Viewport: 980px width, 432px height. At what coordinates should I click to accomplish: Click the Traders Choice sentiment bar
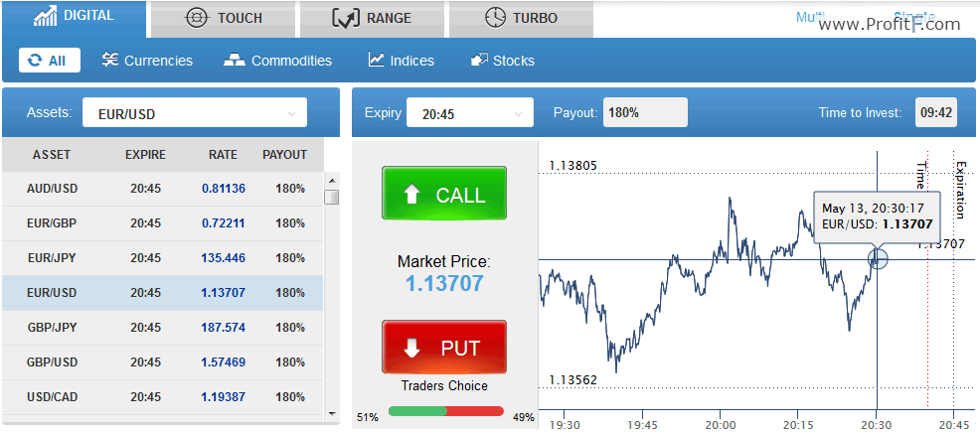coord(445,411)
